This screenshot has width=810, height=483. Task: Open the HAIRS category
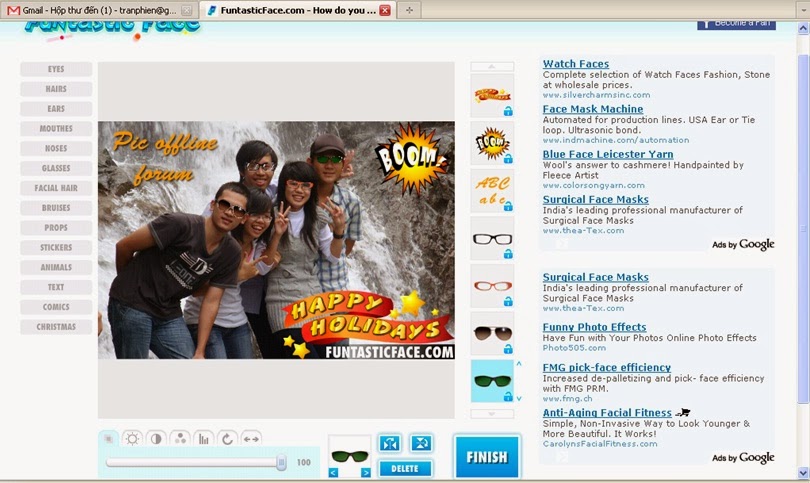[56, 89]
